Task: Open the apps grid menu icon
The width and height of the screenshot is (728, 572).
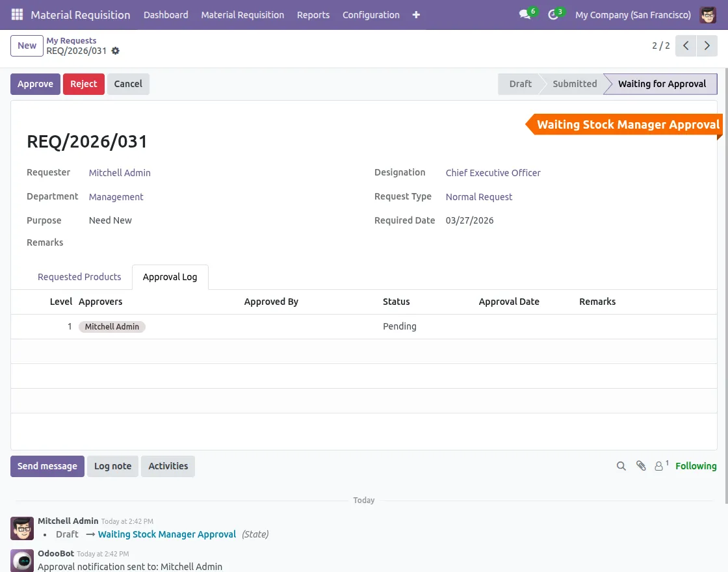Action: (x=17, y=14)
